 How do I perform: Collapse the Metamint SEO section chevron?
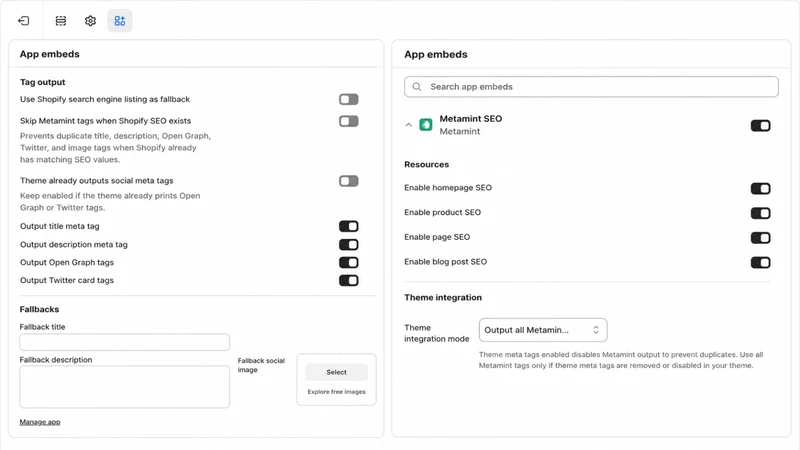click(408, 124)
